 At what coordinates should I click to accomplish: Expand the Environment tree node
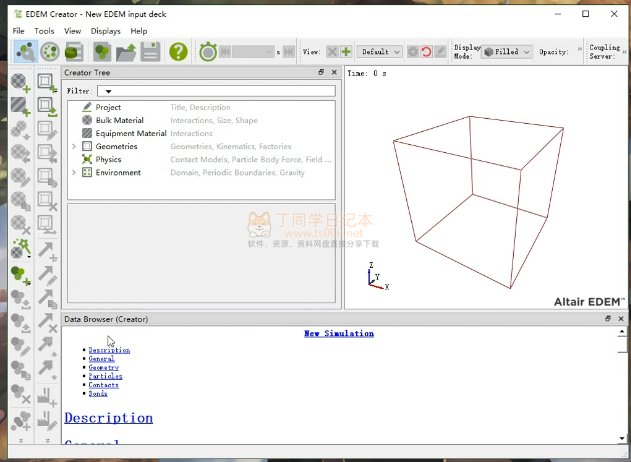click(73, 173)
